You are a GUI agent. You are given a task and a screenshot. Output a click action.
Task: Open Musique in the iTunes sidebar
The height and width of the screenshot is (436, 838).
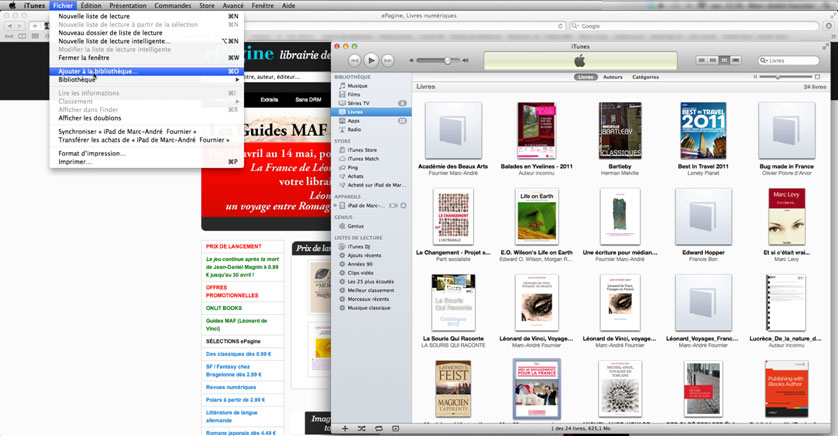[357, 85]
